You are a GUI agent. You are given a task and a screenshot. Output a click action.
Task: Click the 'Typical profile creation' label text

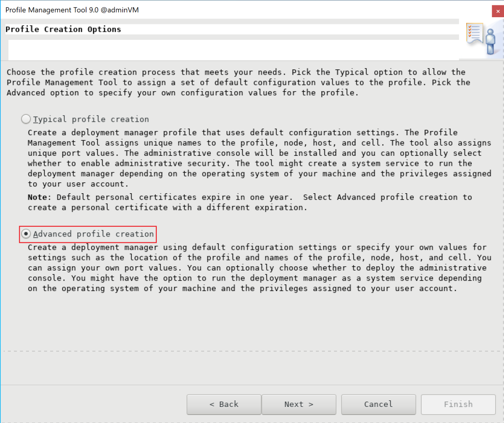pyautogui.click(x=91, y=119)
